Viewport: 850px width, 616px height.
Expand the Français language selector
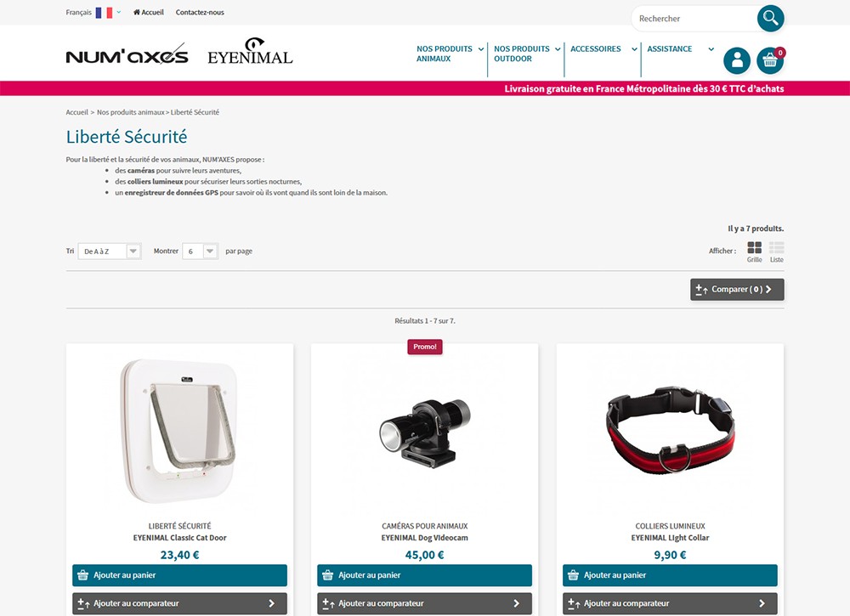pyautogui.click(x=93, y=13)
